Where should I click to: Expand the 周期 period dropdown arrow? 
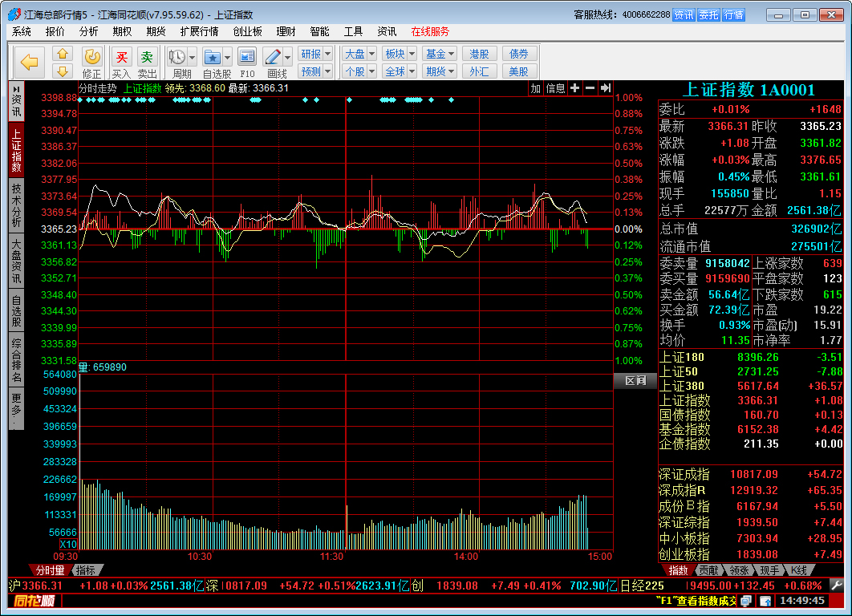click(x=192, y=57)
